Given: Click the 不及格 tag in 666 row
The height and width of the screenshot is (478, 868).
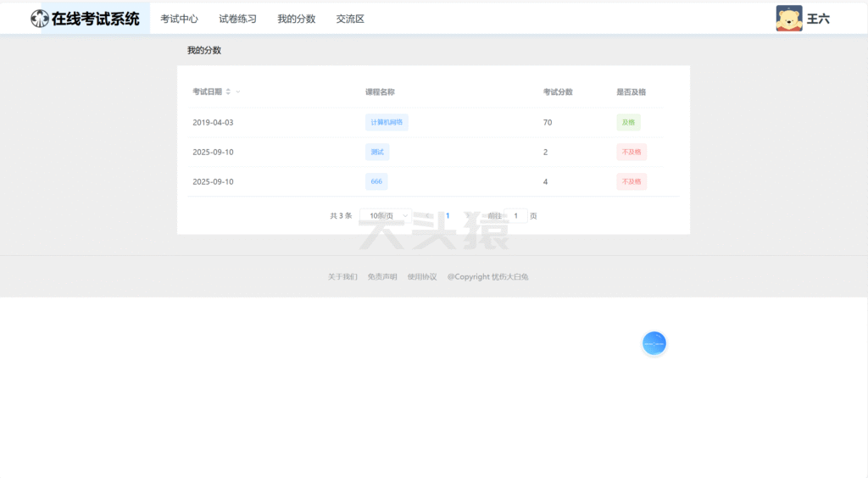Looking at the screenshot, I should [631, 181].
